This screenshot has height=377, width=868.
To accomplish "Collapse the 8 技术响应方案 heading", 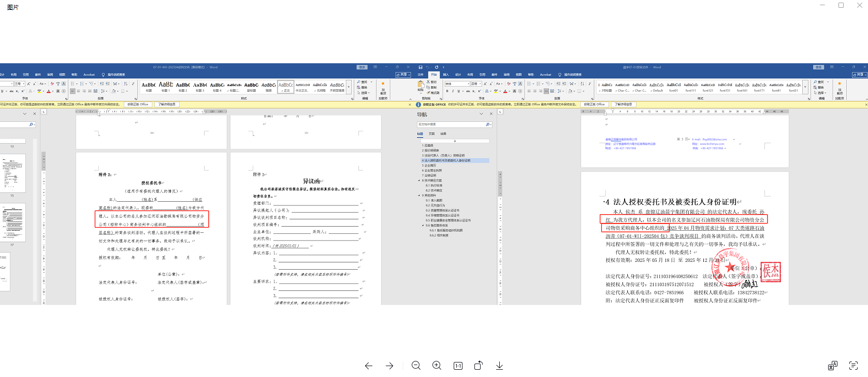I will point(419,180).
